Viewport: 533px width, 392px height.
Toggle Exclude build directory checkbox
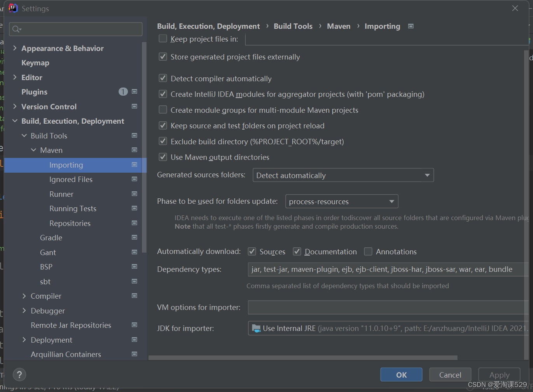163,141
